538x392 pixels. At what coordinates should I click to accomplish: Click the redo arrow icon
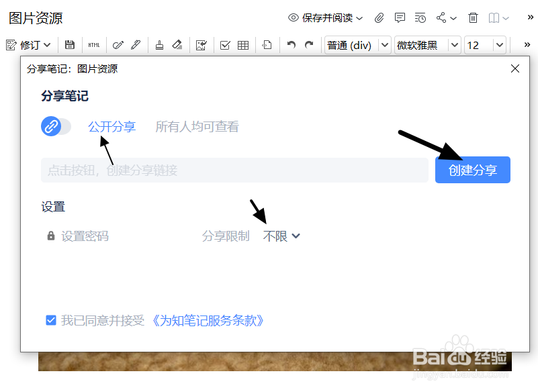coord(309,45)
